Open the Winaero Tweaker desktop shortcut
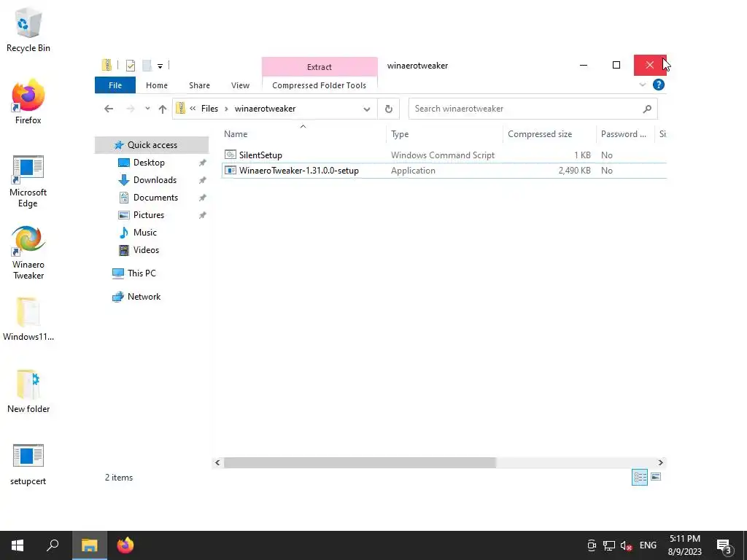The height and width of the screenshot is (560, 747). click(x=28, y=253)
